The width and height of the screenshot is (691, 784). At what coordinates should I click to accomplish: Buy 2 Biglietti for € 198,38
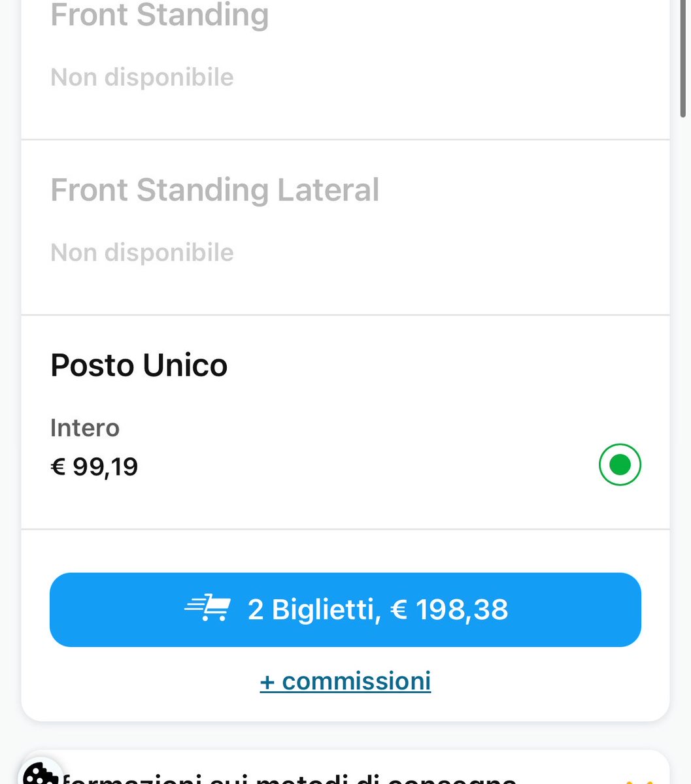pos(345,610)
